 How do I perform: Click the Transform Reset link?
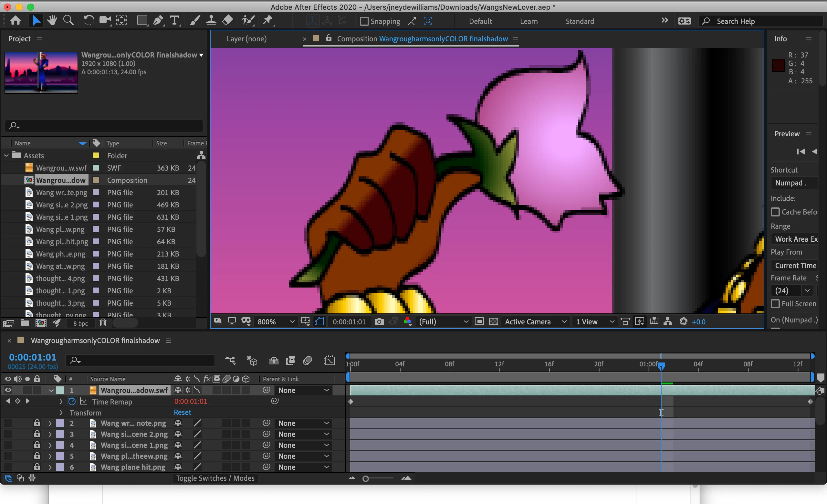pyautogui.click(x=182, y=412)
